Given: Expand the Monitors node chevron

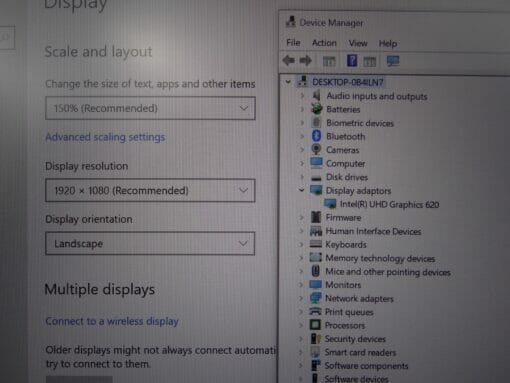Looking at the screenshot, I should [301, 285].
